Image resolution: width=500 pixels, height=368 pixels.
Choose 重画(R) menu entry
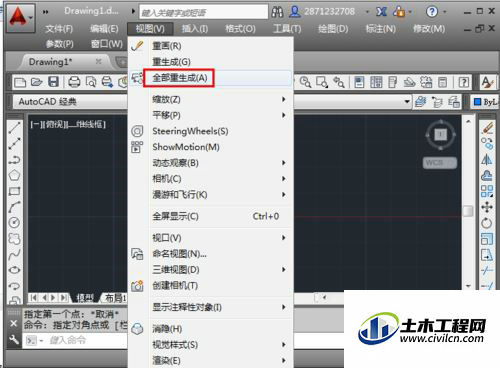coord(211,46)
